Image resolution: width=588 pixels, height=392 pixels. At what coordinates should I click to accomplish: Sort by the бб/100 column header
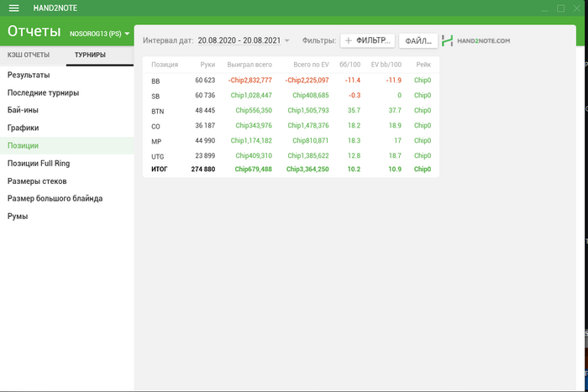pyautogui.click(x=350, y=65)
